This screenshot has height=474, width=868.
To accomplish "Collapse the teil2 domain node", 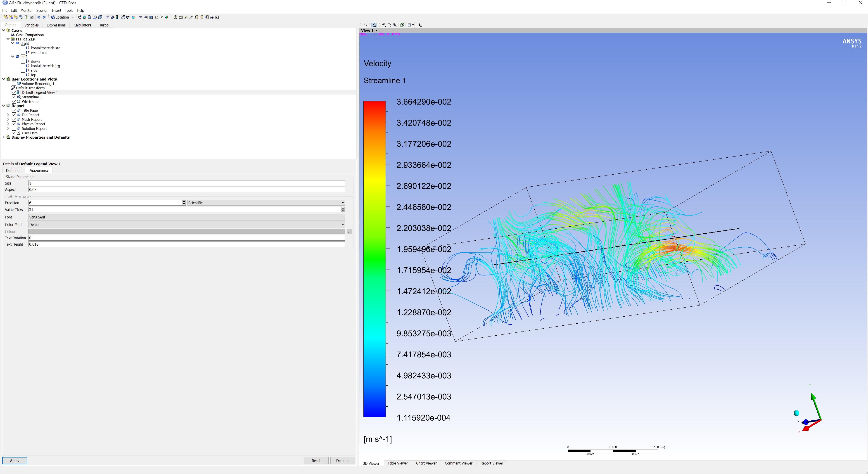I will (13, 57).
